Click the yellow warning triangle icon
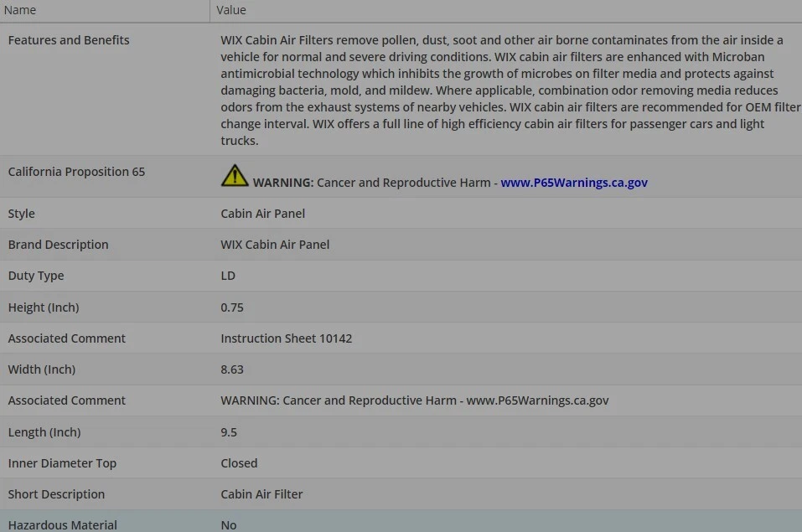The image size is (802, 532). (x=235, y=175)
